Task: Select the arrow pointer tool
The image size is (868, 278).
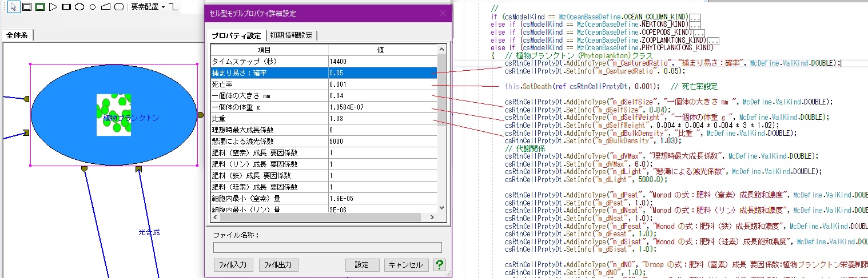Action: (x=14, y=7)
